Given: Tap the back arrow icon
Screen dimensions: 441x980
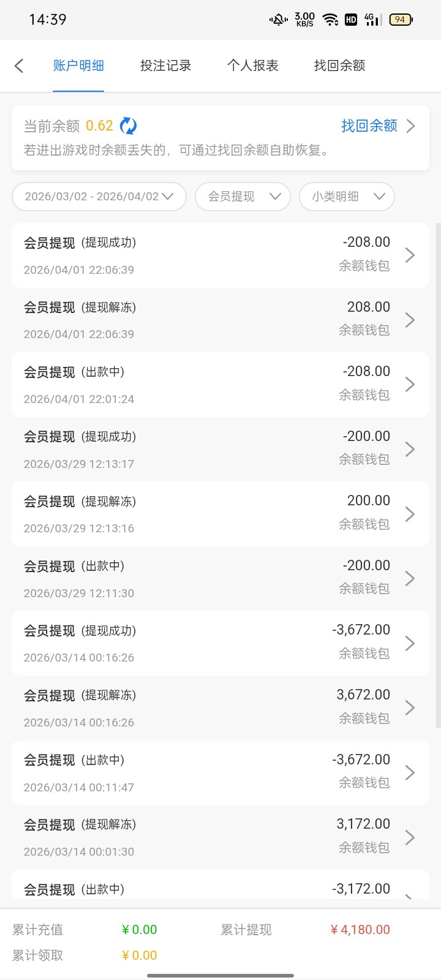Looking at the screenshot, I should 19,66.
